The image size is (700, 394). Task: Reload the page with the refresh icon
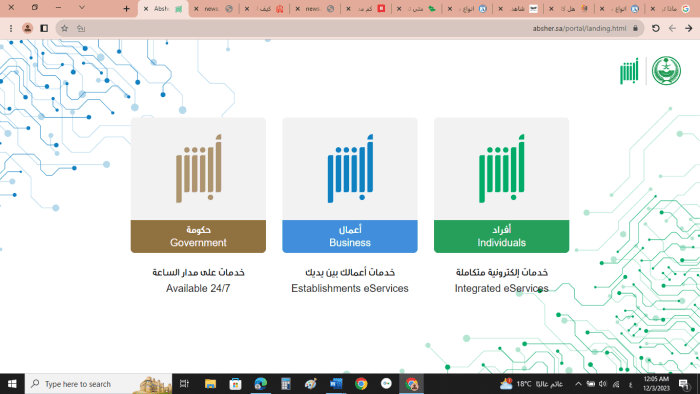tap(655, 28)
